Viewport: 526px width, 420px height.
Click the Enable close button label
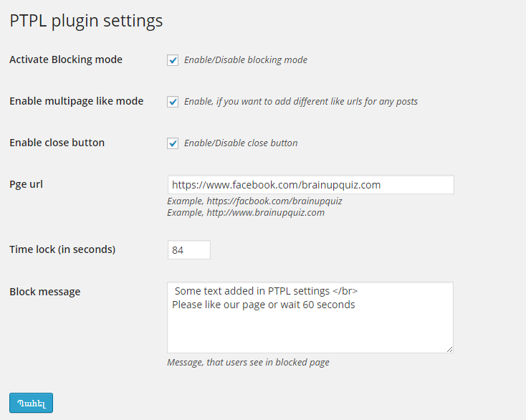point(57,143)
